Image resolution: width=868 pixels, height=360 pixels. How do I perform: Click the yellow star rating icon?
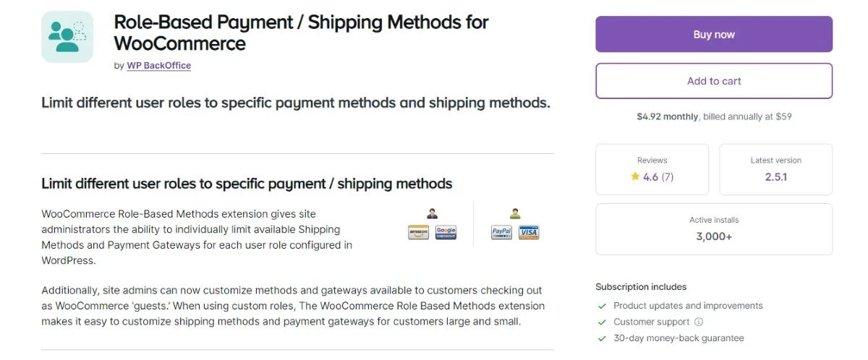coord(635,176)
